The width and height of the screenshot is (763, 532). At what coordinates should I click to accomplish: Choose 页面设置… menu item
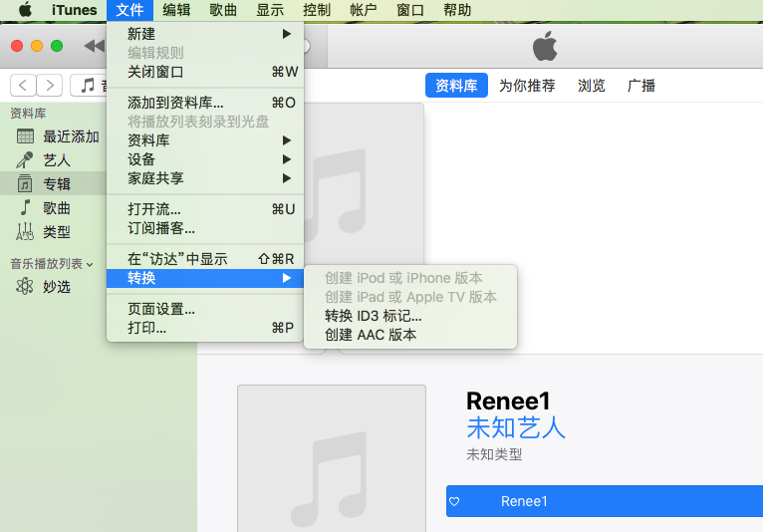(x=205, y=309)
